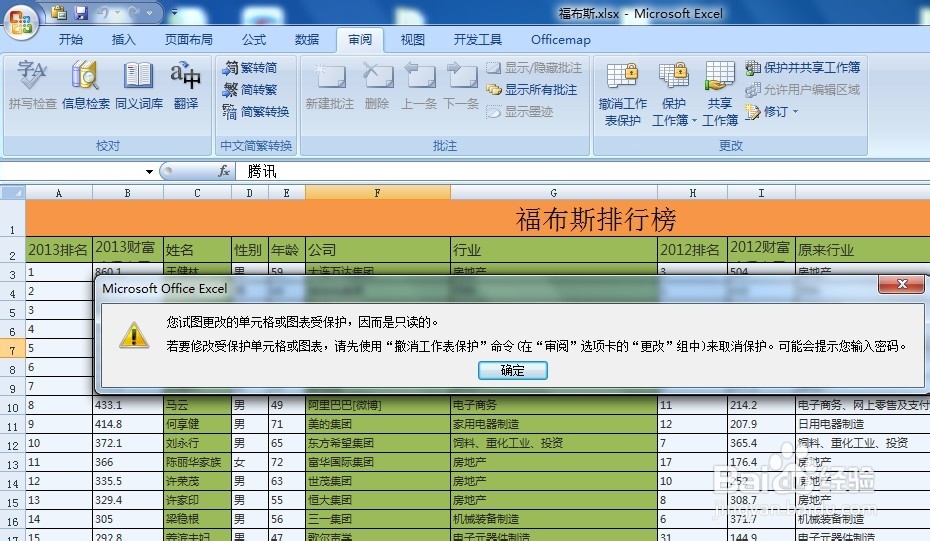Select column B header

point(128,193)
